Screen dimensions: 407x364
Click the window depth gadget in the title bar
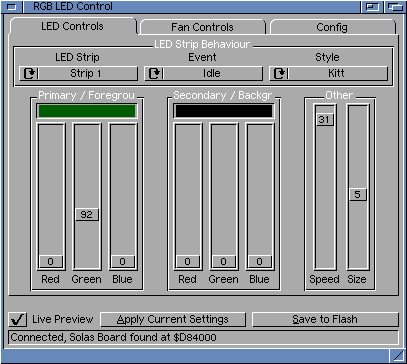click(395, 7)
